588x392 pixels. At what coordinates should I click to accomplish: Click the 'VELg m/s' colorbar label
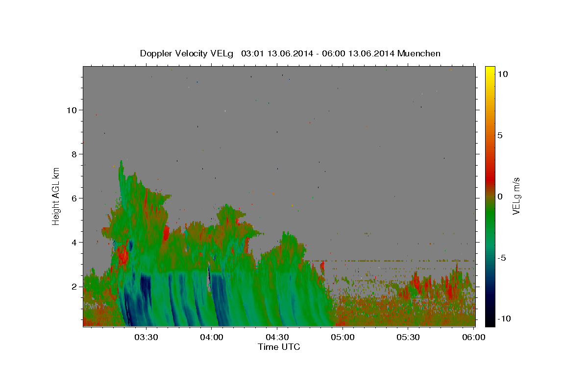(516, 196)
